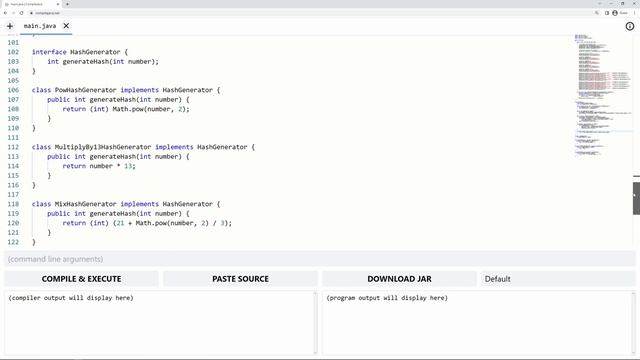Image resolution: width=640 pixels, height=360 pixels.
Task: Click line number 107 in gutter
Action: [x=13, y=100]
